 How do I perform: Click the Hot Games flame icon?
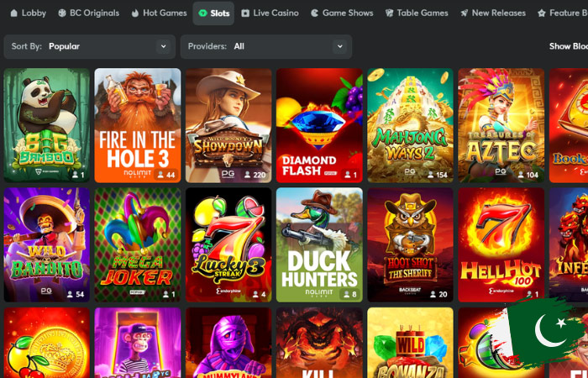pyautogui.click(x=135, y=13)
